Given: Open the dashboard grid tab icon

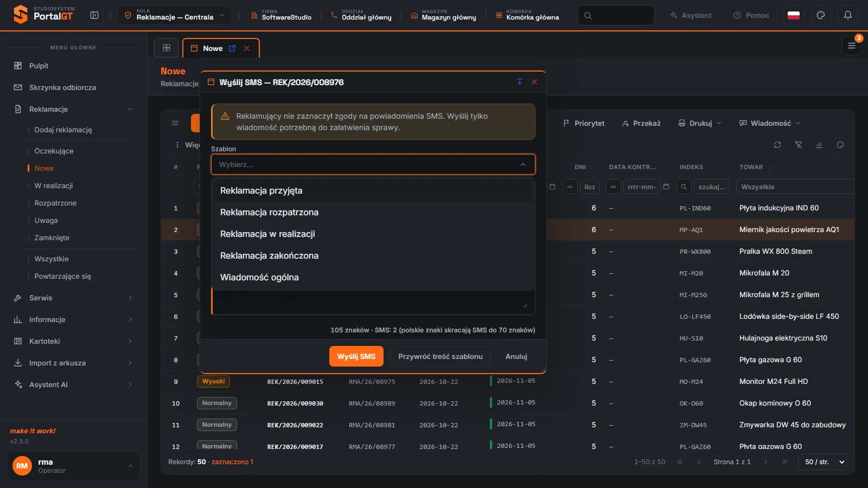Looking at the screenshot, I should tap(167, 48).
